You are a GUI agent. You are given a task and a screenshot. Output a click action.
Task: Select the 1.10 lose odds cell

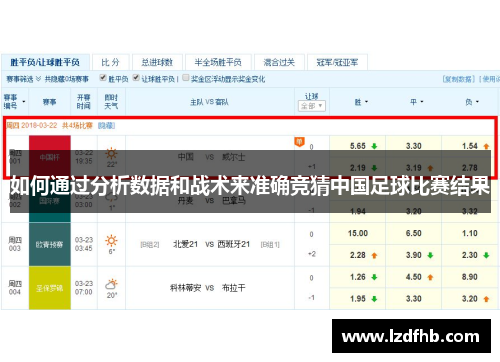(x=470, y=233)
